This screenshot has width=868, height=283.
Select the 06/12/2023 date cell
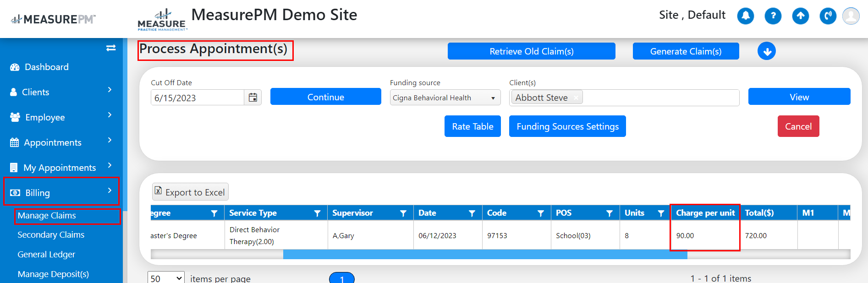[x=448, y=235]
